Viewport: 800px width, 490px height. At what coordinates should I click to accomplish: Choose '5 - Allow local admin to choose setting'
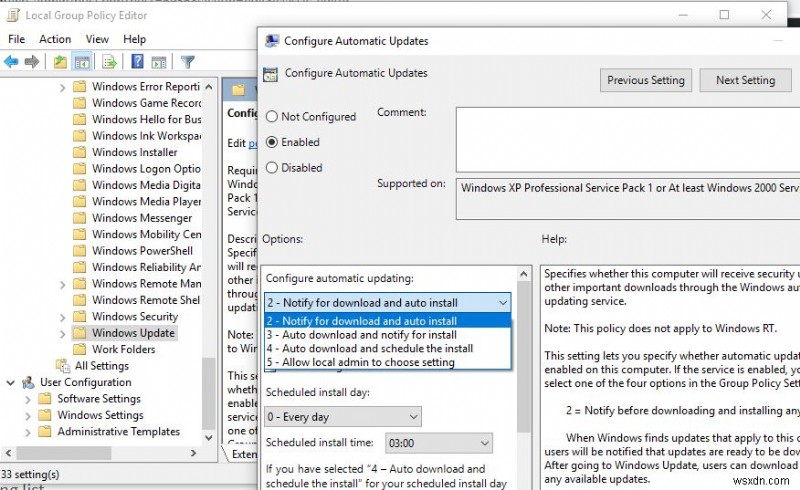click(x=388, y=362)
